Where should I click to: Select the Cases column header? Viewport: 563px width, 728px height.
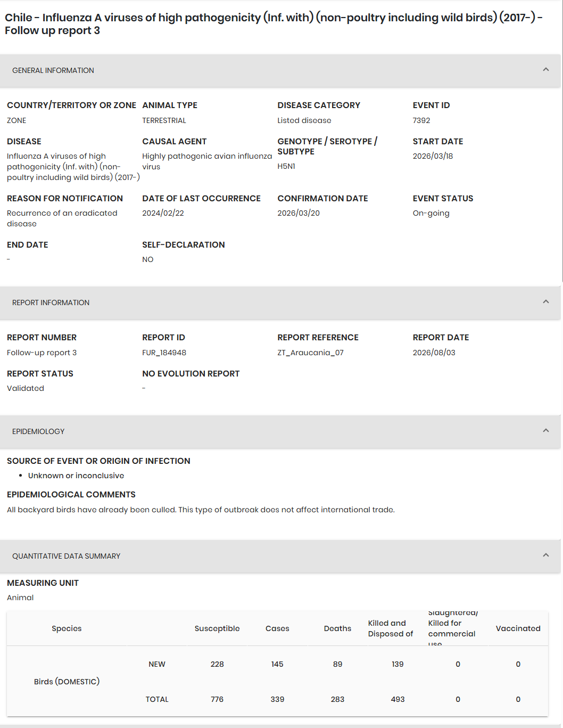click(277, 628)
